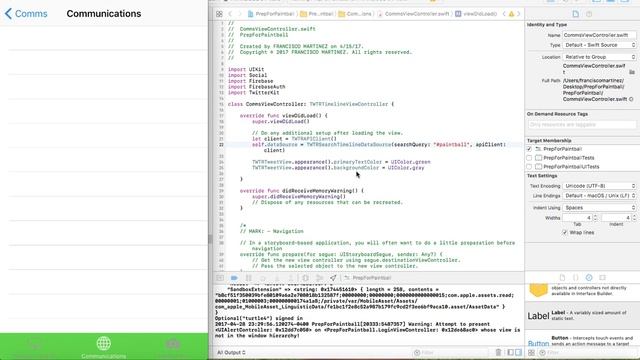
Task: Click On Demand Resource Tags field
Action: (x=582, y=124)
